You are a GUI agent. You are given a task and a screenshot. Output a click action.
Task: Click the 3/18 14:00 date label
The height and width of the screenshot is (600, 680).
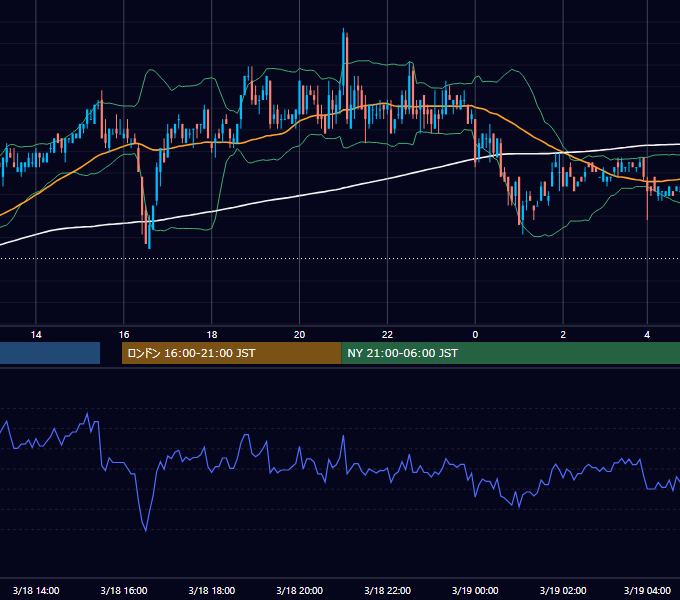pyautogui.click(x=36, y=590)
